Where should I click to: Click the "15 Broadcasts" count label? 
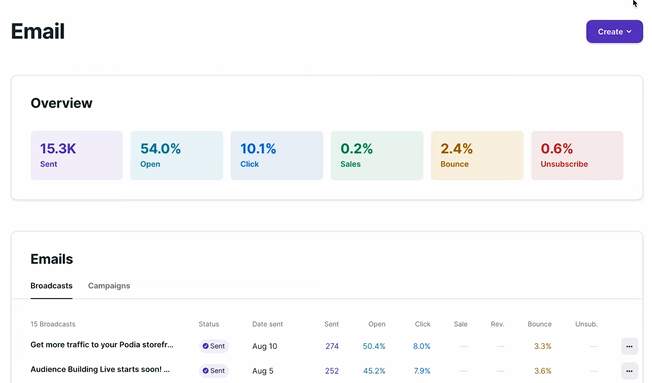click(x=53, y=324)
